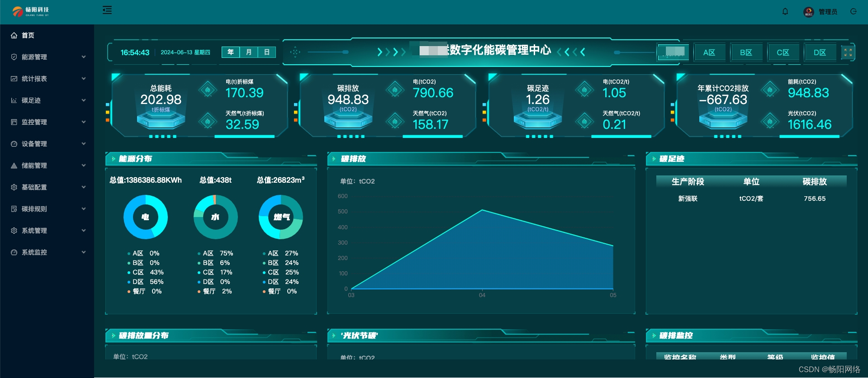
Task: Click the 碳排规则 document icon
Action: [x=14, y=209]
